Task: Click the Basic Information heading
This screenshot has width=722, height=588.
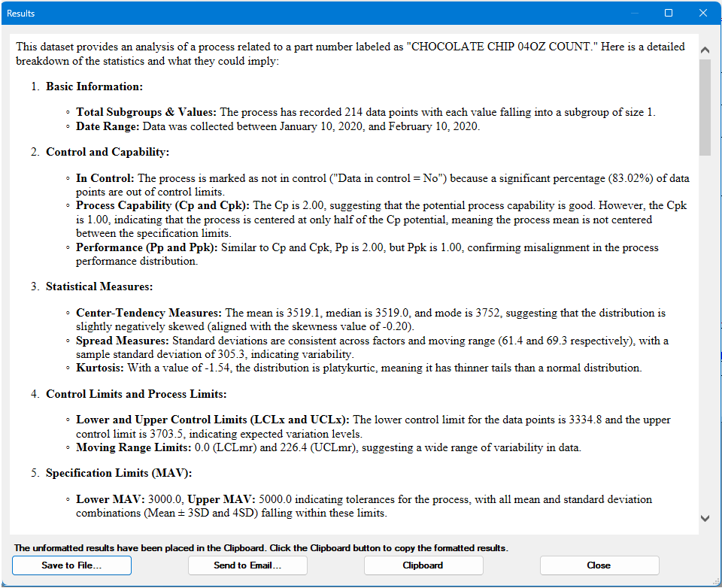Action: pyautogui.click(x=94, y=86)
